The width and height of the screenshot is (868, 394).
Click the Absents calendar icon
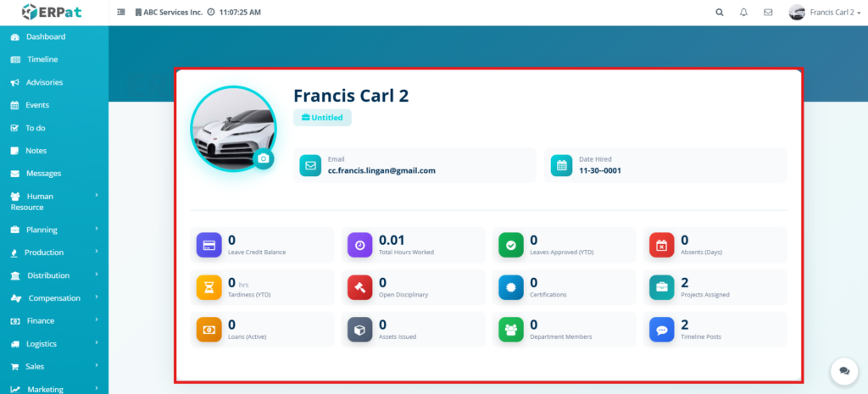pyautogui.click(x=662, y=246)
